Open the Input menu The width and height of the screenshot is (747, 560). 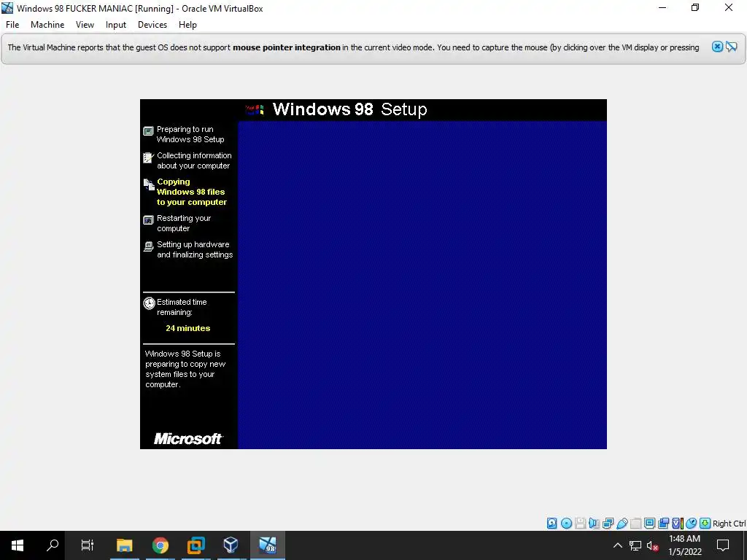(116, 25)
